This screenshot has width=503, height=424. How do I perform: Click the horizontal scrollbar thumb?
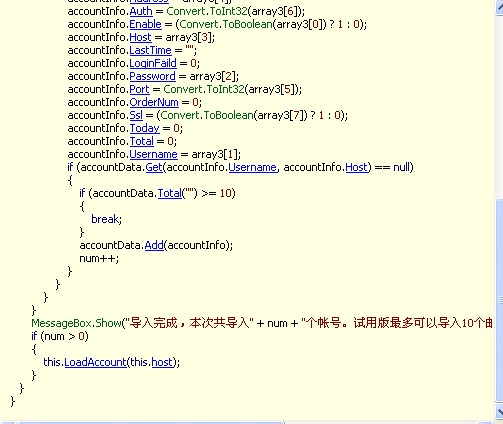151,422
